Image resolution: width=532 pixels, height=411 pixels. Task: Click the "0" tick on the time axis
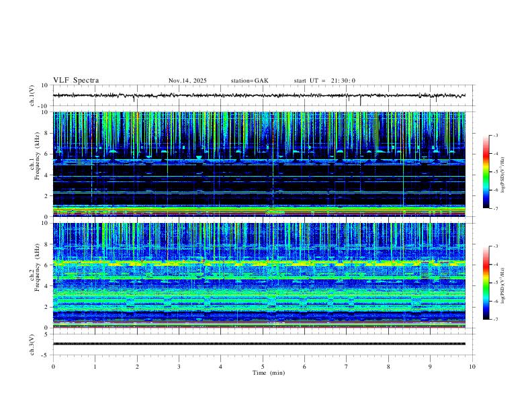(x=53, y=367)
